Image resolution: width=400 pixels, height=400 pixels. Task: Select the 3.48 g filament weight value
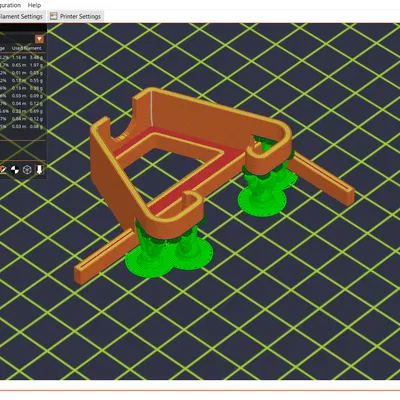[x=36, y=57]
